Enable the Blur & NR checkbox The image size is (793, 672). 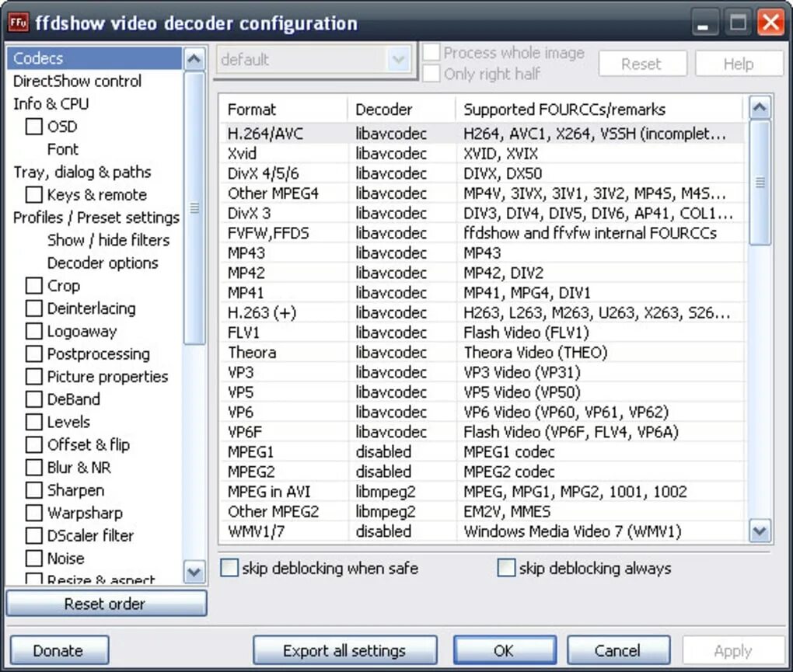click(x=34, y=468)
